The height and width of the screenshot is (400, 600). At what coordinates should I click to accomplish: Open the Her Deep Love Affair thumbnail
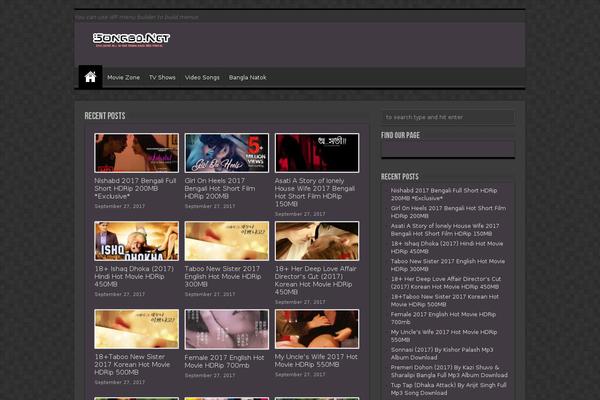317,241
